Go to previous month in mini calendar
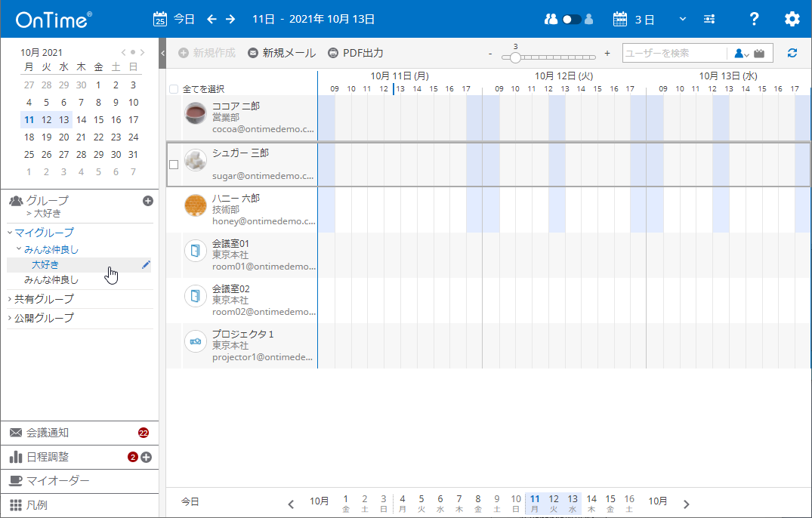Screen dimensions: 812x518 (123, 52)
